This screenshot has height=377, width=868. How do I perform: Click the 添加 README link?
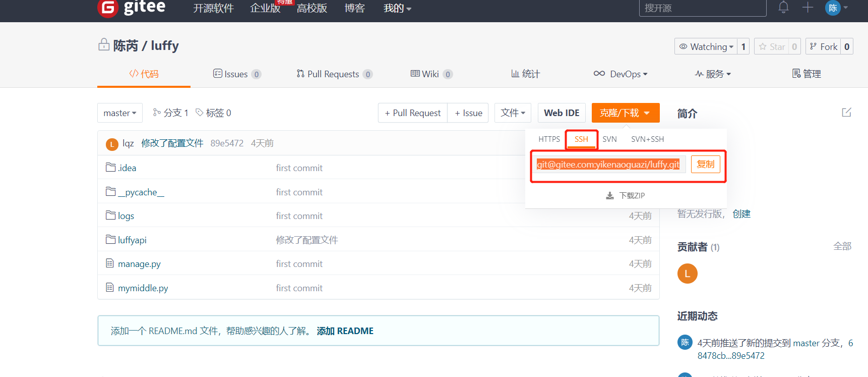[x=345, y=331]
